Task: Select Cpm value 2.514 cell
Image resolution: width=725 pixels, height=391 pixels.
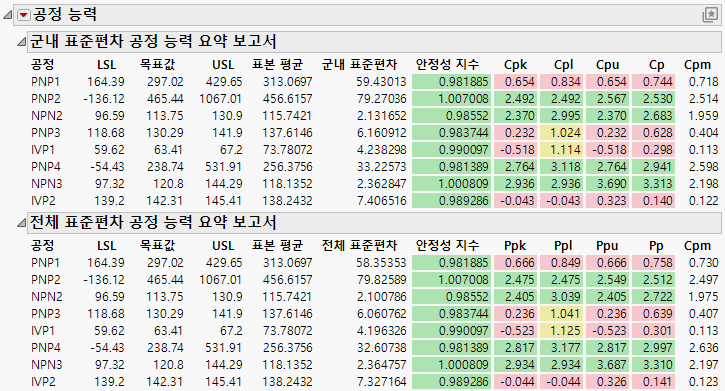Action: (x=703, y=99)
